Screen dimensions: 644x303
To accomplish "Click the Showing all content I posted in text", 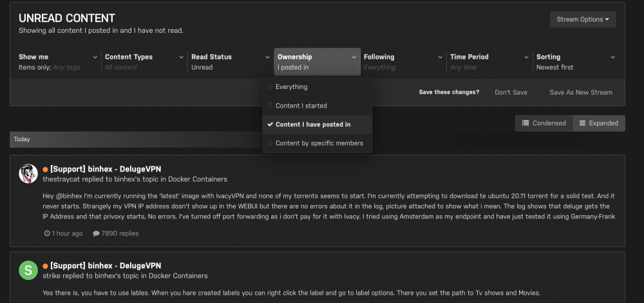I will tap(101, 31).
